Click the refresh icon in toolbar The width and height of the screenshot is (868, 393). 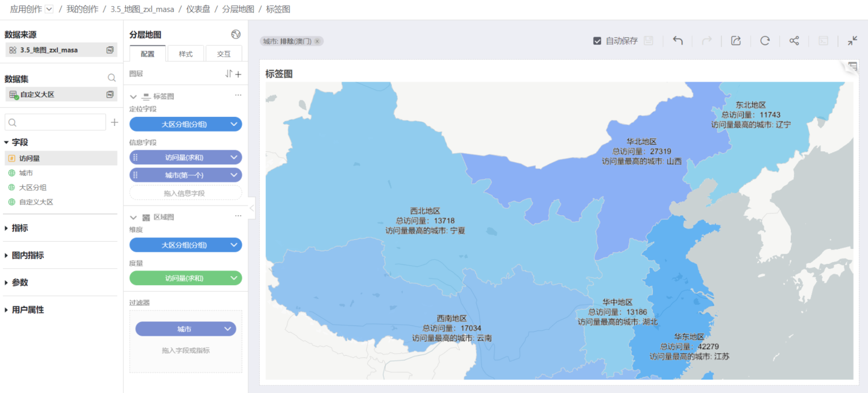point(765,41)
